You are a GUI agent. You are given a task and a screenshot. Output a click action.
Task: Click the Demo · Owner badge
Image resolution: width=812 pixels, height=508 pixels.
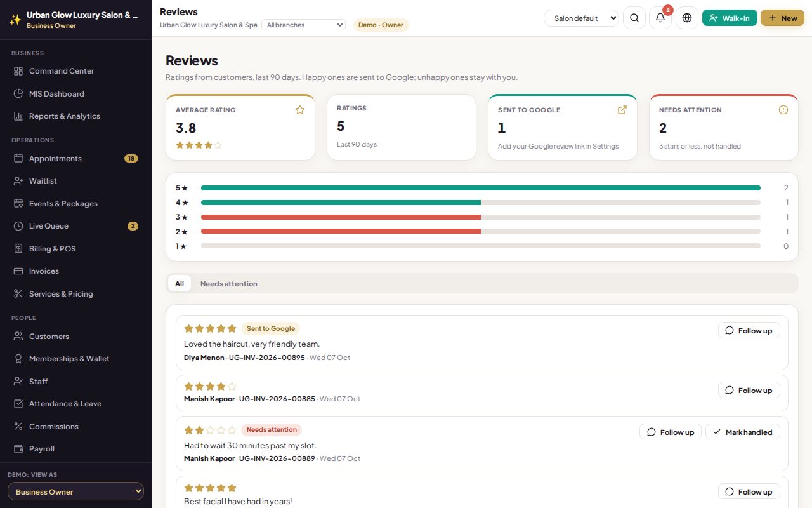tap(381, 25)
